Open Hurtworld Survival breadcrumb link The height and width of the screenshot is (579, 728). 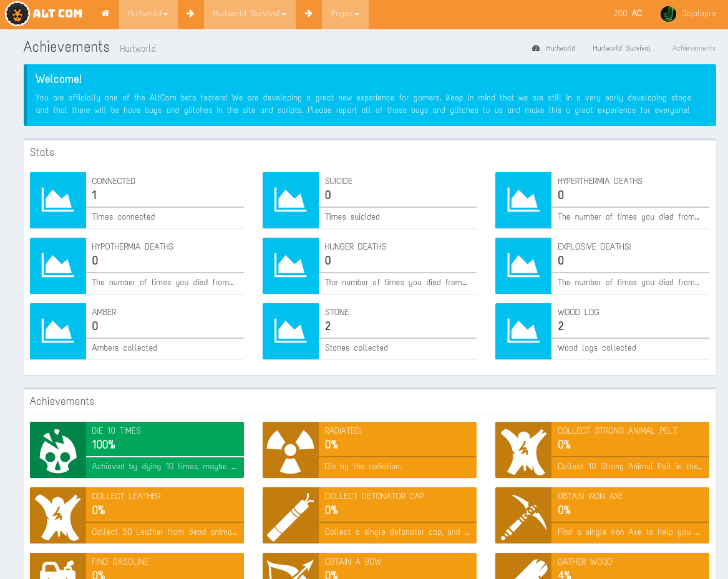(621, 48)
